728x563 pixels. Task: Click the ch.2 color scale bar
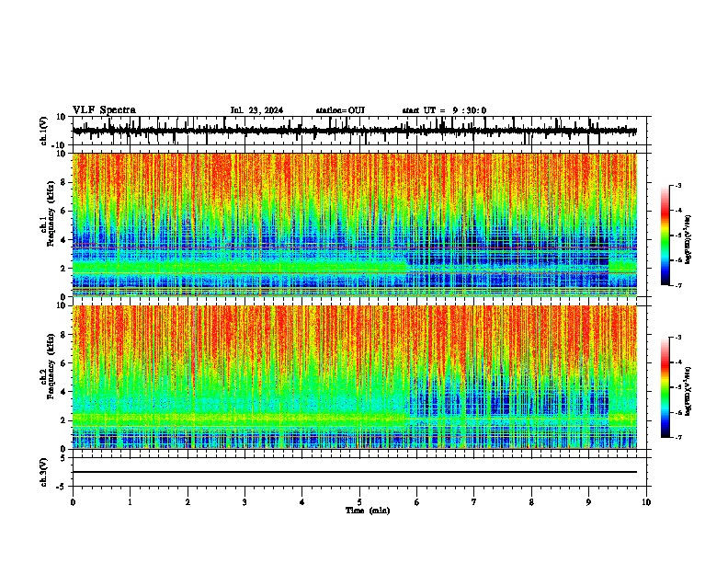click(665, 387)
